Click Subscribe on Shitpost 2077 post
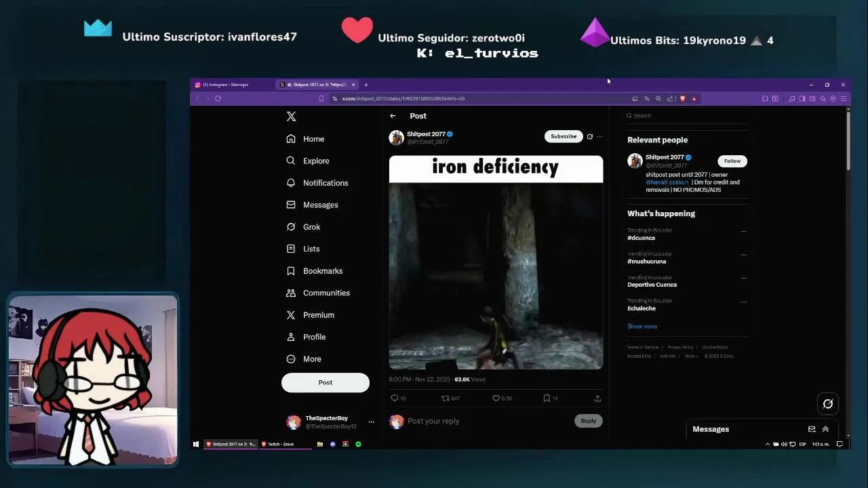The height and width of the screenshot is (488, 868). click(564, 136)
